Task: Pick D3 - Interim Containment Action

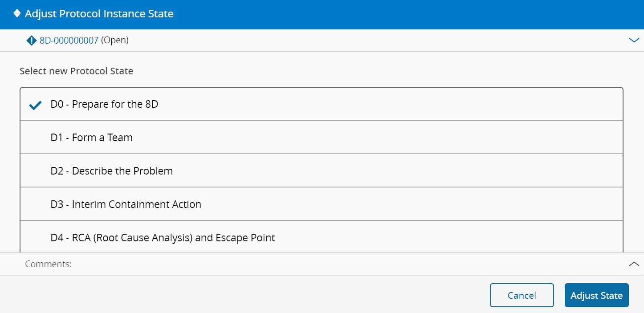Action: (126, 204)
